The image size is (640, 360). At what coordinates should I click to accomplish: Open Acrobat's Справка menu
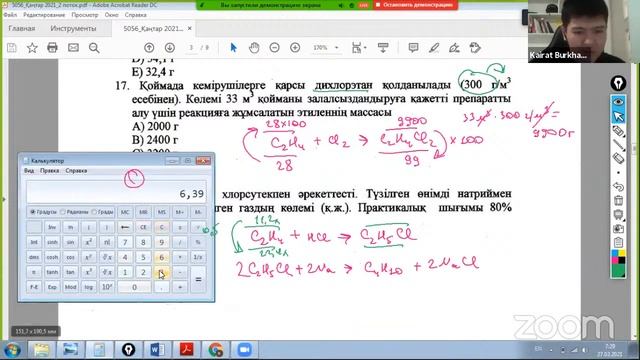[136, 15]
